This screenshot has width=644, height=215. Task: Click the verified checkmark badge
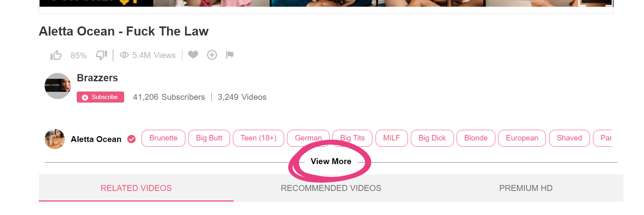tap(132, 139)
